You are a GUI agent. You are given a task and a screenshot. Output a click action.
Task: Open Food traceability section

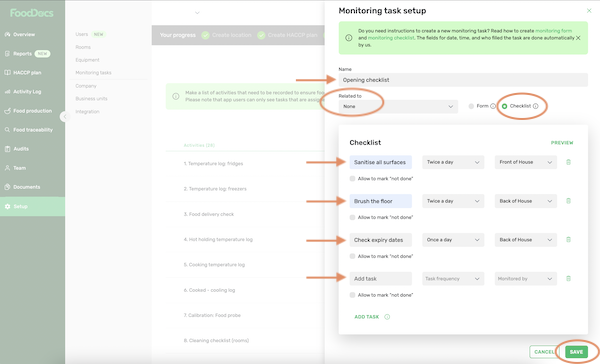[33, 130]
